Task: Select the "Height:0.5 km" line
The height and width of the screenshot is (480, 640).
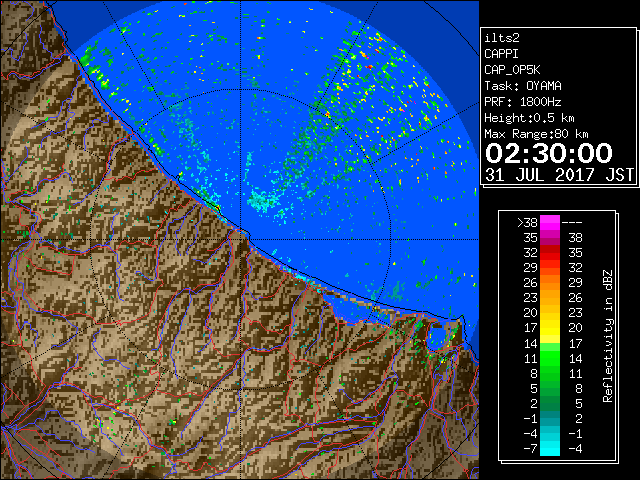Action: tap(529, 118)
